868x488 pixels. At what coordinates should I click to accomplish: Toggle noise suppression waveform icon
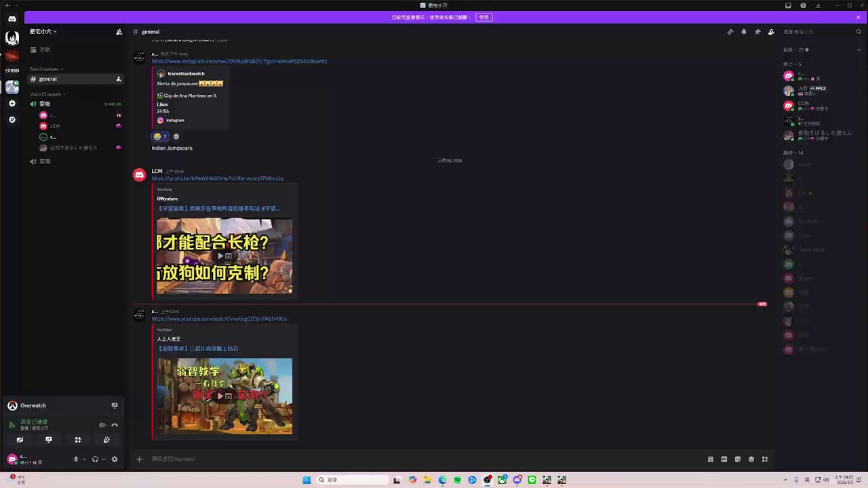point(102,425)
